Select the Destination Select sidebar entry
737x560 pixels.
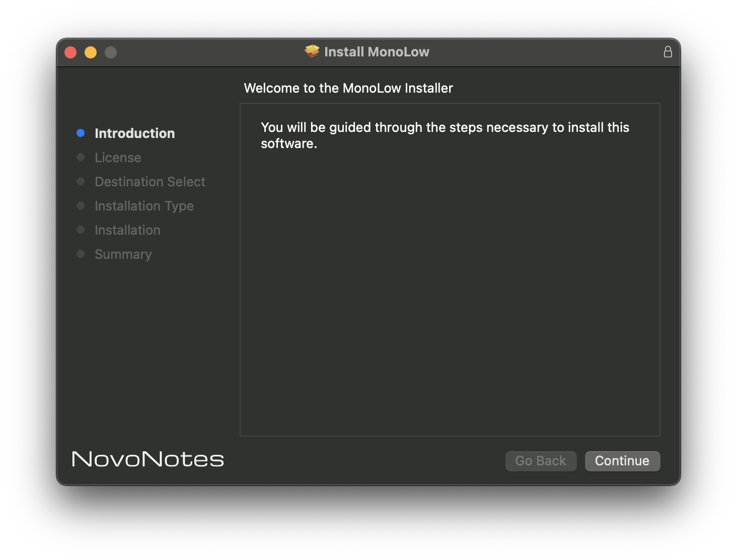(150, 181)
